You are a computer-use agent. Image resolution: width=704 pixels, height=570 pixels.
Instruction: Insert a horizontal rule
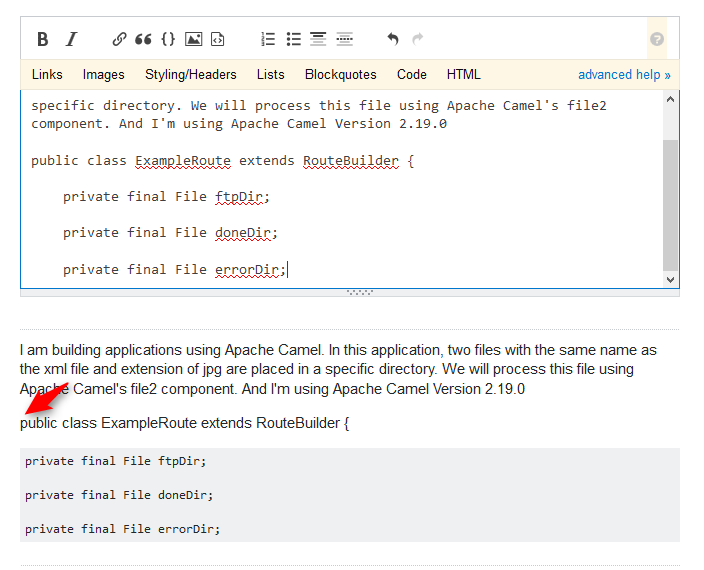click(x=344, y=39)
